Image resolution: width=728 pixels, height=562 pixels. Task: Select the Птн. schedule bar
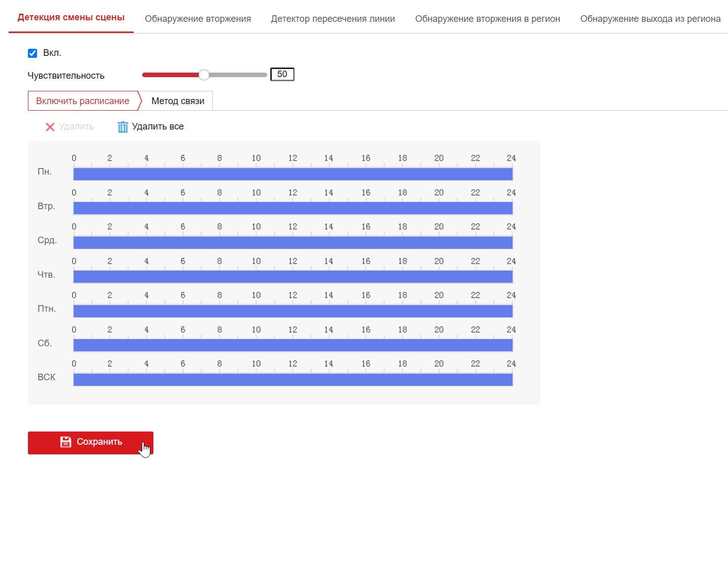click(293, 311)
